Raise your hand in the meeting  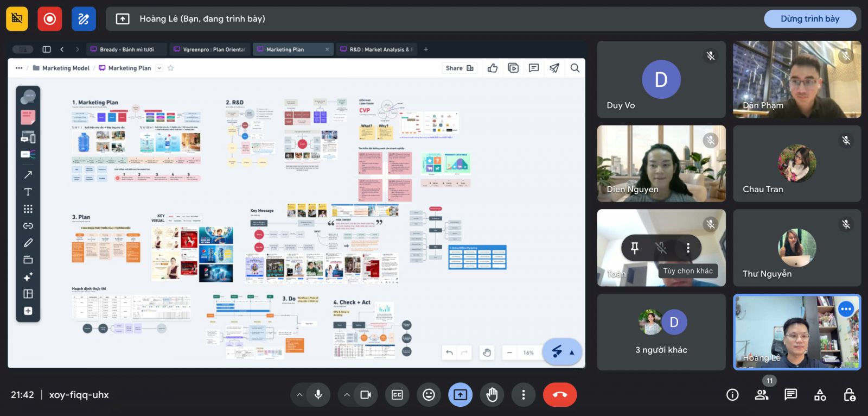492,395
